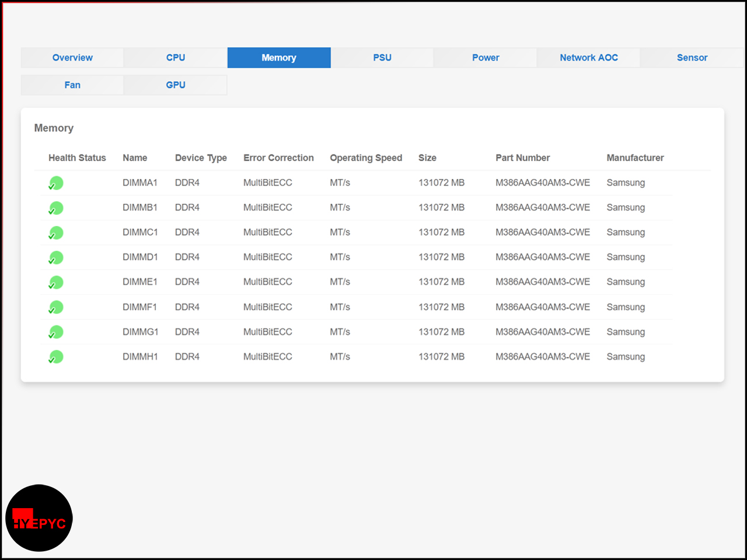
Task: Click the DIMMA1 green health status icon
Action: (56, 183)
